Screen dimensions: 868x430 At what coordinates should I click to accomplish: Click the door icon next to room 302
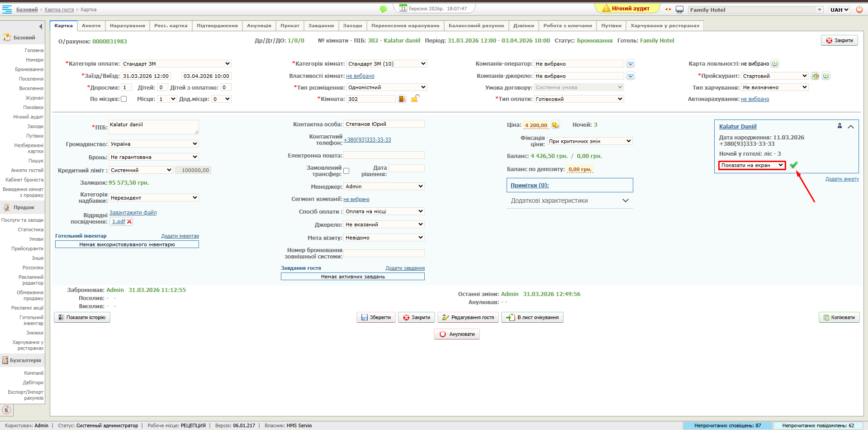pos(402,99)
